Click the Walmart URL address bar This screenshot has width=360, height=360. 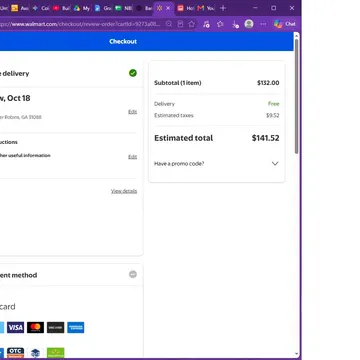click(x=80, y=24)
